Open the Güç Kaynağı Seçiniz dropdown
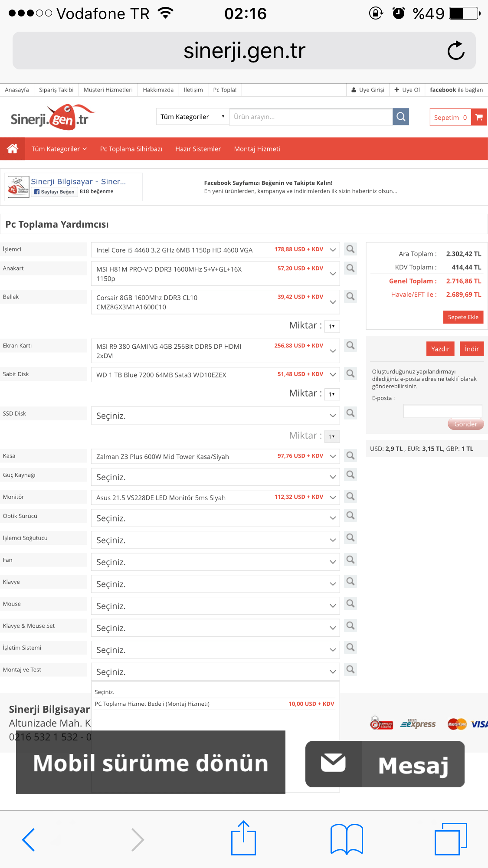The width and height of the screenshot is (488, 868). pyautogui.click(x=215, y=477)
